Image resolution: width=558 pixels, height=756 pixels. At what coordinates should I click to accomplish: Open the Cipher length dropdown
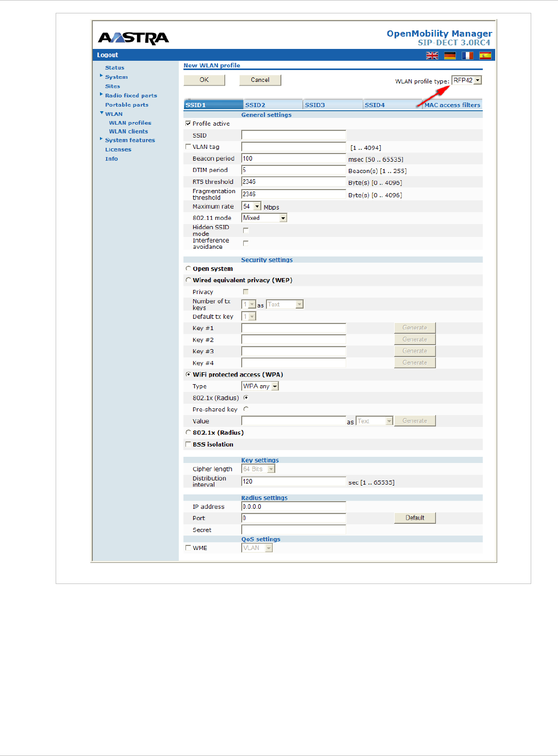[x=258, y=469]
